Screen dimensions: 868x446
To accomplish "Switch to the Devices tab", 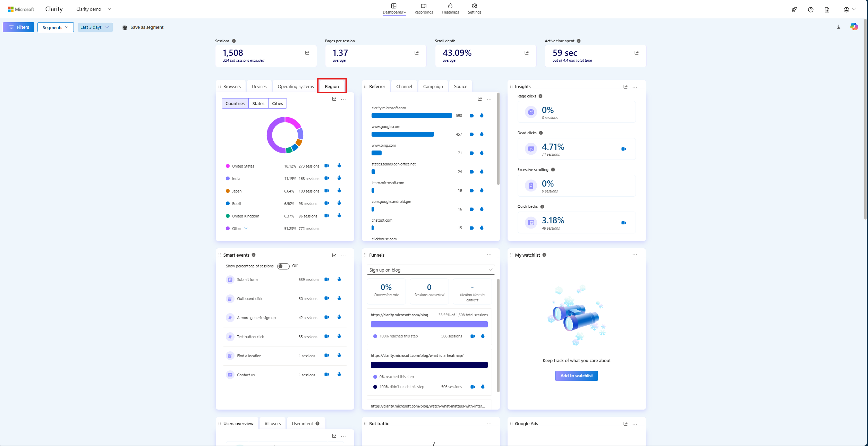I will (x=259, y=86).
